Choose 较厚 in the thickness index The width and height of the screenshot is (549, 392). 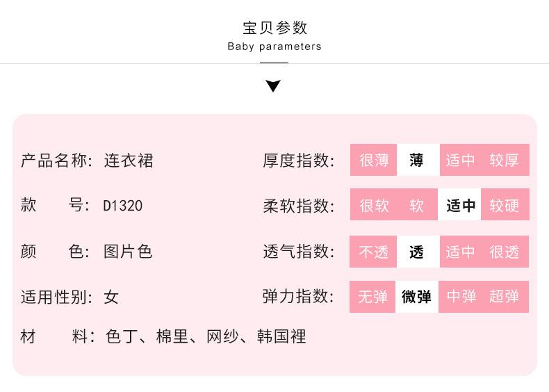[x=505, y=161]
